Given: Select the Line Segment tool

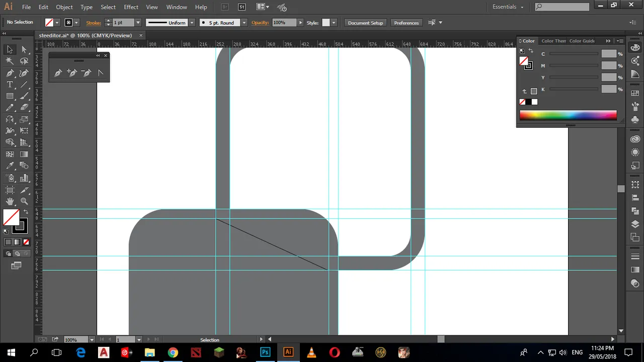Looking at the screenshot, I should [x=24, y=84].
